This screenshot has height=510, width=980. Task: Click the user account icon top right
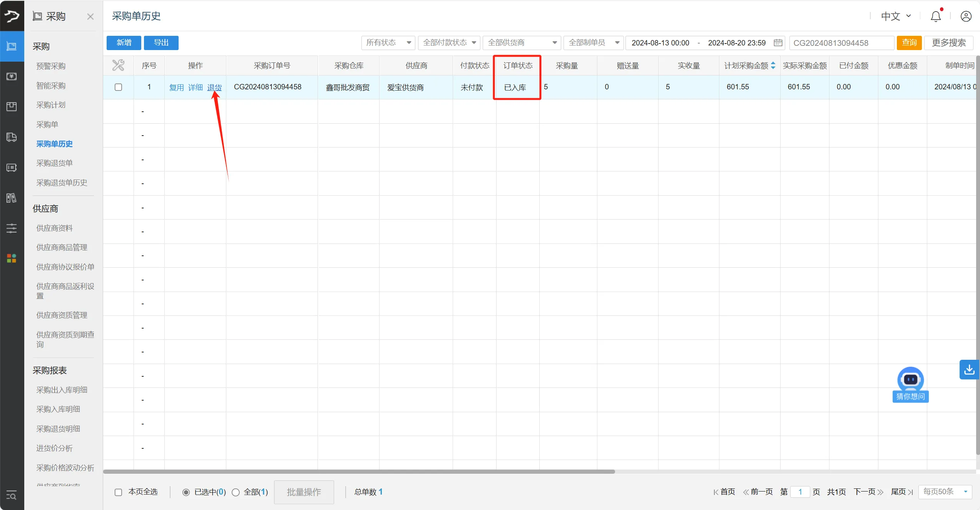click(966, 16)
